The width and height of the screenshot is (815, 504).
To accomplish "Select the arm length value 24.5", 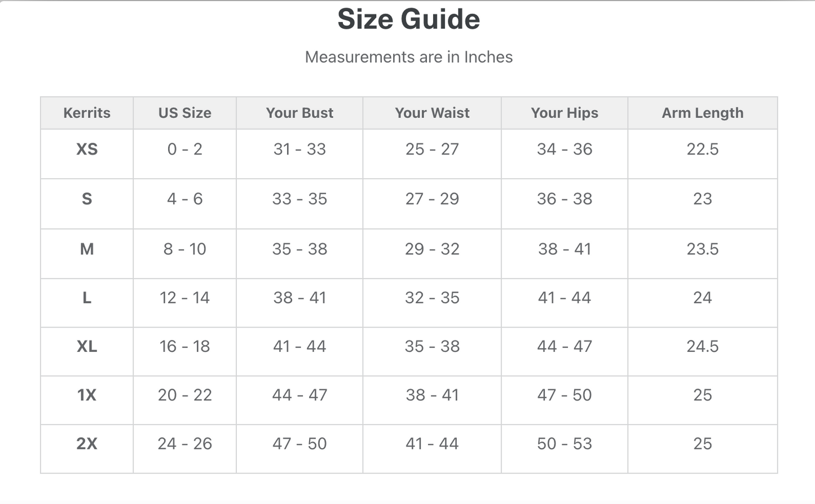I will tap(702, 346).
